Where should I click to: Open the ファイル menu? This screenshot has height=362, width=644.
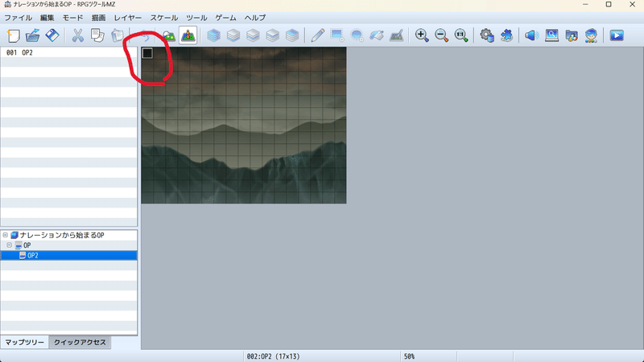(18, 18)
